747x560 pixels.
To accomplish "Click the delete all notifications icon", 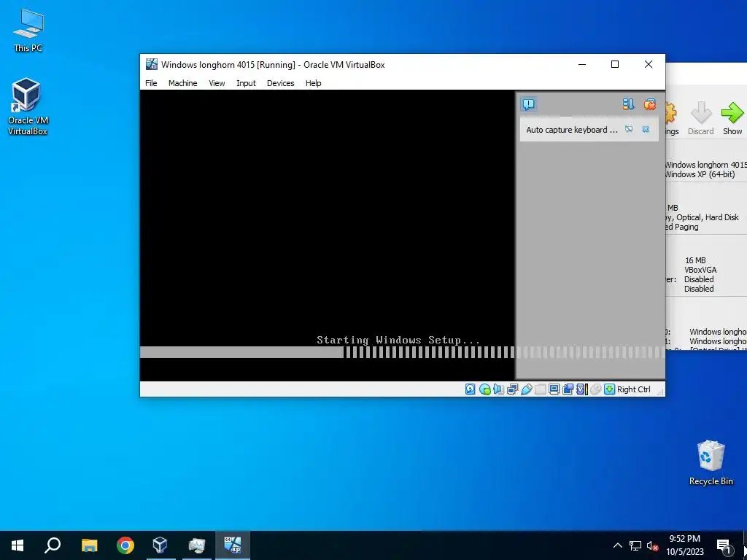I will point(649,104).
